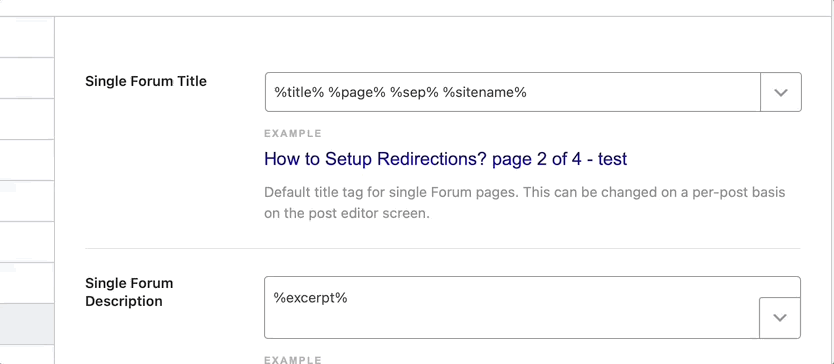834x364 pixels.
Task: Click the EXAMPLE heading above the title preview
Action: 293,134
